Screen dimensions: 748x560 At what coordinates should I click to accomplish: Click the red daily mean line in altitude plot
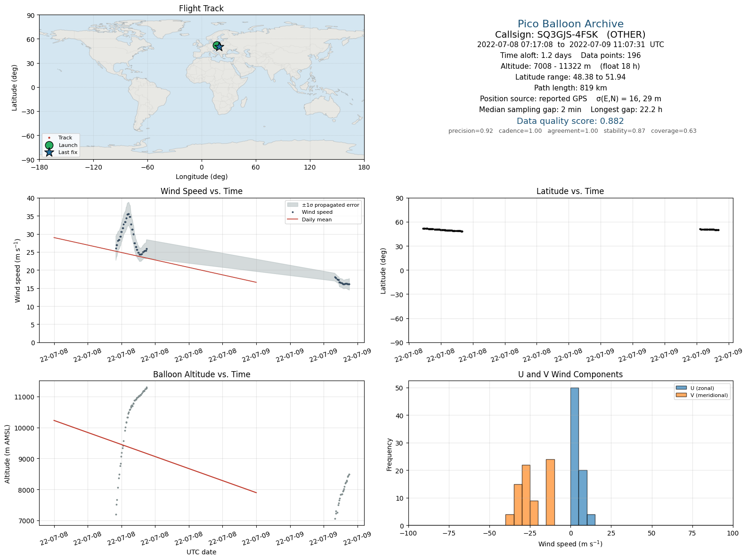coord(155,456)
